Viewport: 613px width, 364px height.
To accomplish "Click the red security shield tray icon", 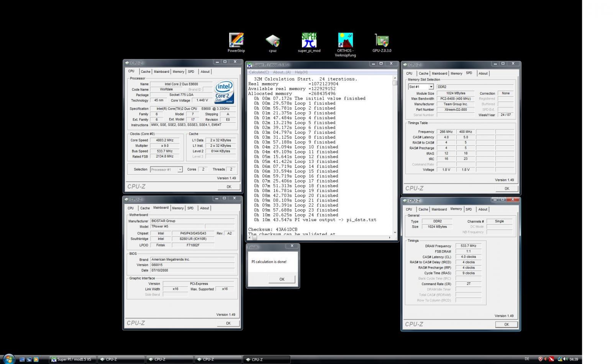I will (540, 359).
